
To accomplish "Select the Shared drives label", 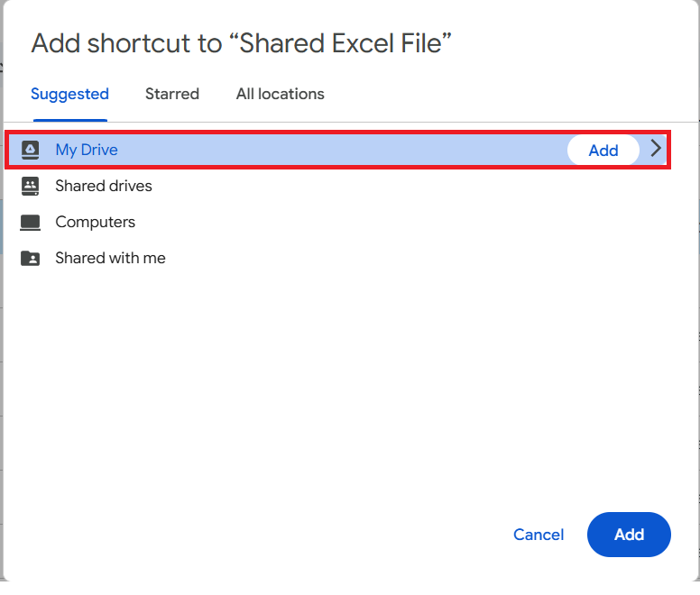I will click(x=104, y=187).
